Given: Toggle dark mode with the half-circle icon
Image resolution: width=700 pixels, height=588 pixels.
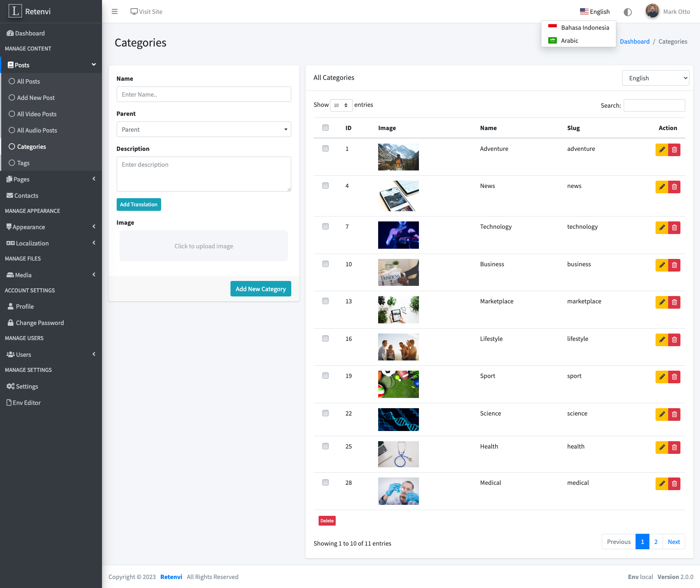Looking at the screenshot, I should [627, 12].
